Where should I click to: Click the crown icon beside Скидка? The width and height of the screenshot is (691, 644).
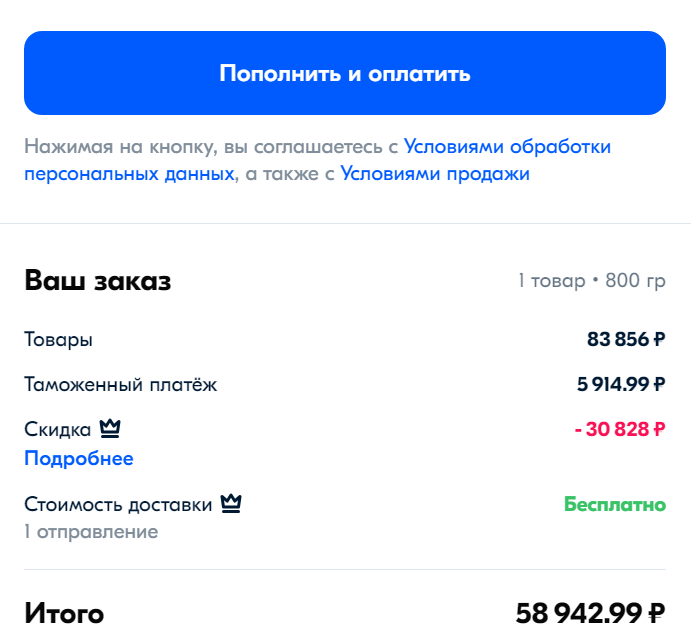click(x=110, y=430)
